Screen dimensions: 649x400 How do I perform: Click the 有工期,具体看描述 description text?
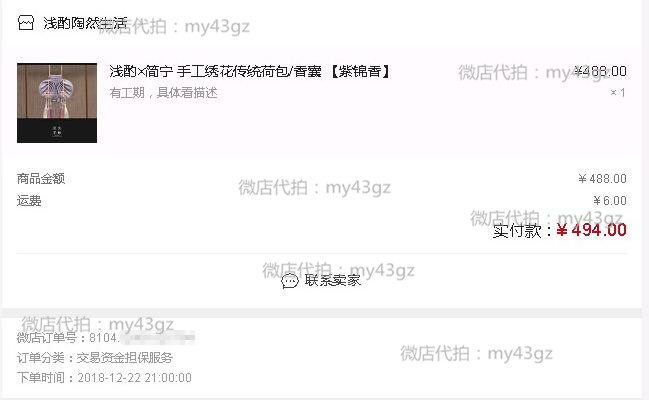click(163, 92)
